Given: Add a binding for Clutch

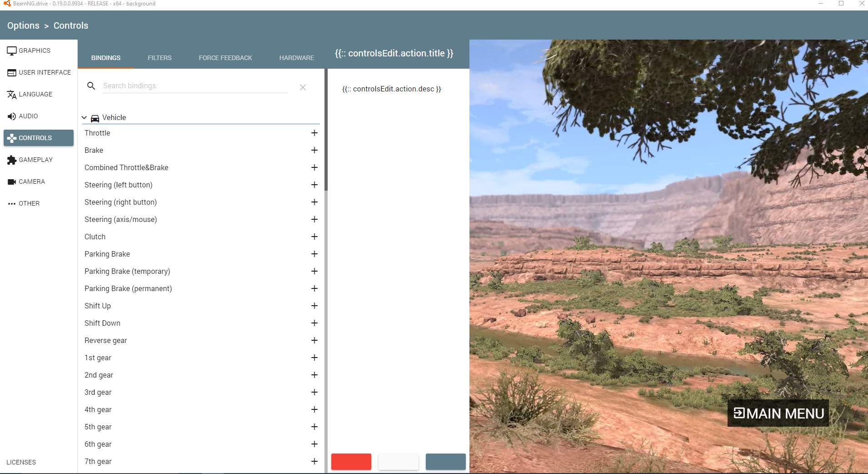Looking at the screenshot, I should (x=314, y=237).
